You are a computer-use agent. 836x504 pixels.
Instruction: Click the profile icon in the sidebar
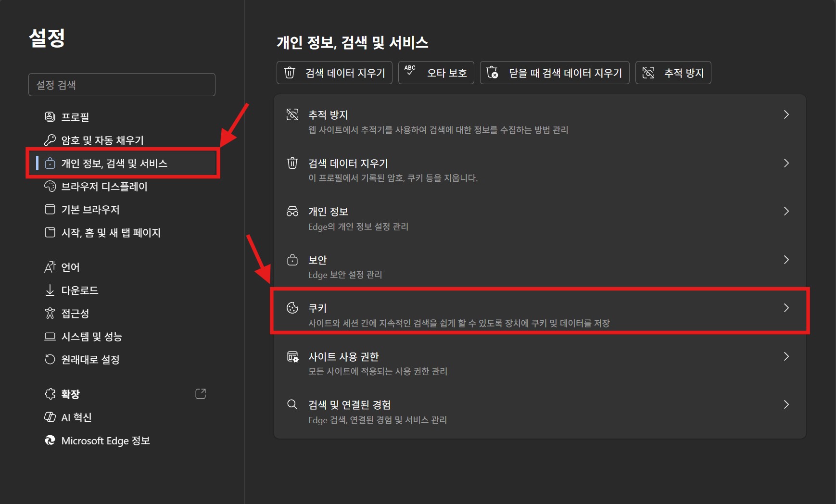click(50, 117)
